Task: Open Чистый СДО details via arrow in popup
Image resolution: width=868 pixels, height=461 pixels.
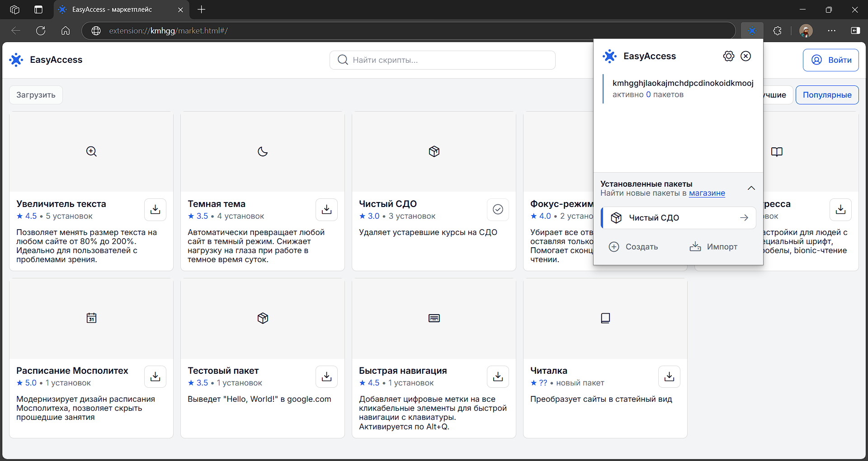Action: pos(745,217)
